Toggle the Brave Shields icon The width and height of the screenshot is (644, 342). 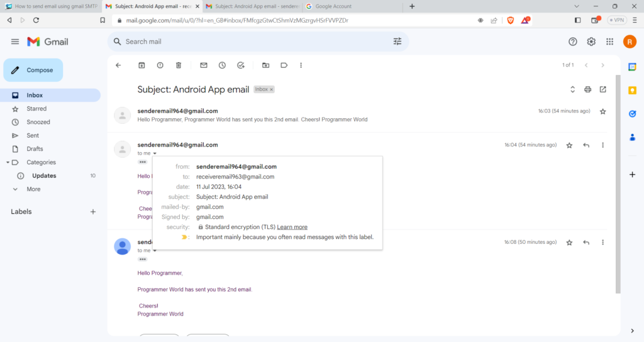click(x=511, y=20)
